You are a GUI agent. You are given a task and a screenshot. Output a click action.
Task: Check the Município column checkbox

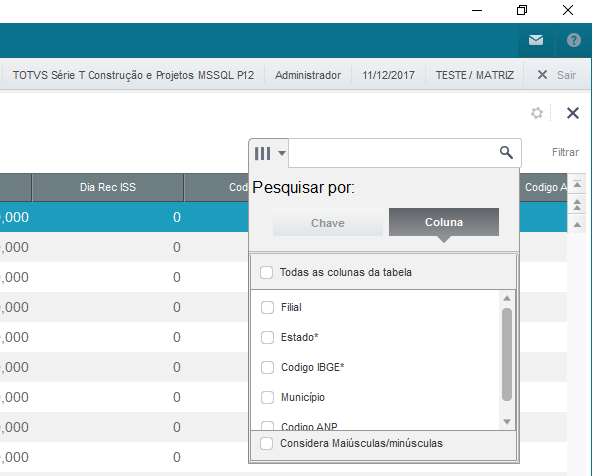click(267, 397)
